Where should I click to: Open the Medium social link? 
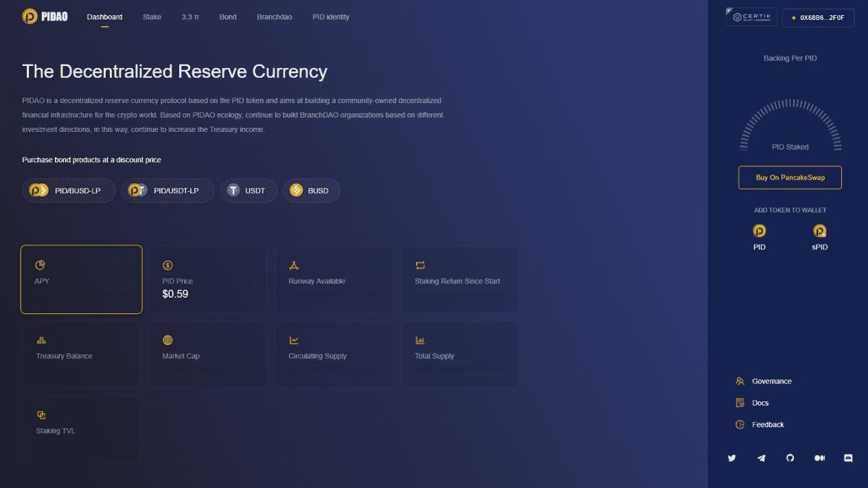click(819, 458)
